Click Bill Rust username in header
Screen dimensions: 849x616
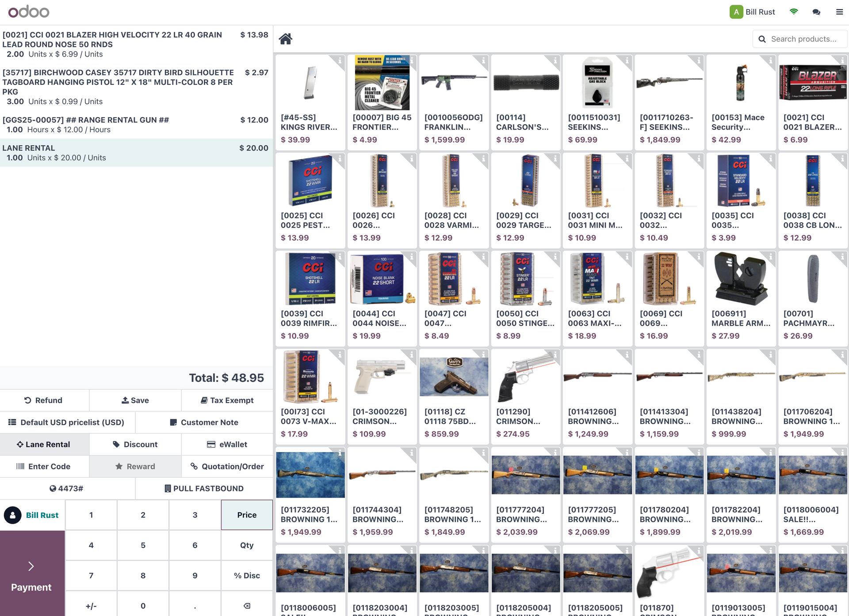click(760, 12)
